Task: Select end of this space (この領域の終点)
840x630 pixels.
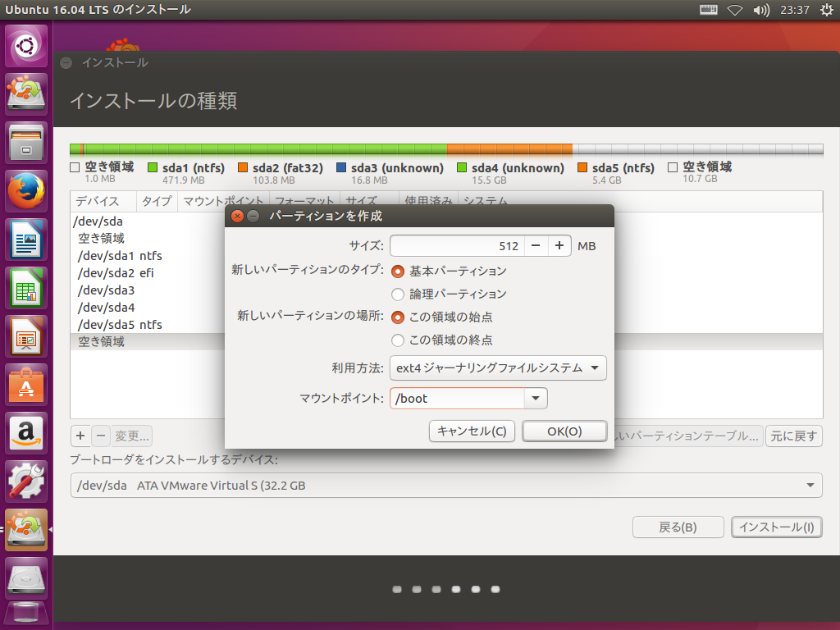Action: tap(398, 340)
